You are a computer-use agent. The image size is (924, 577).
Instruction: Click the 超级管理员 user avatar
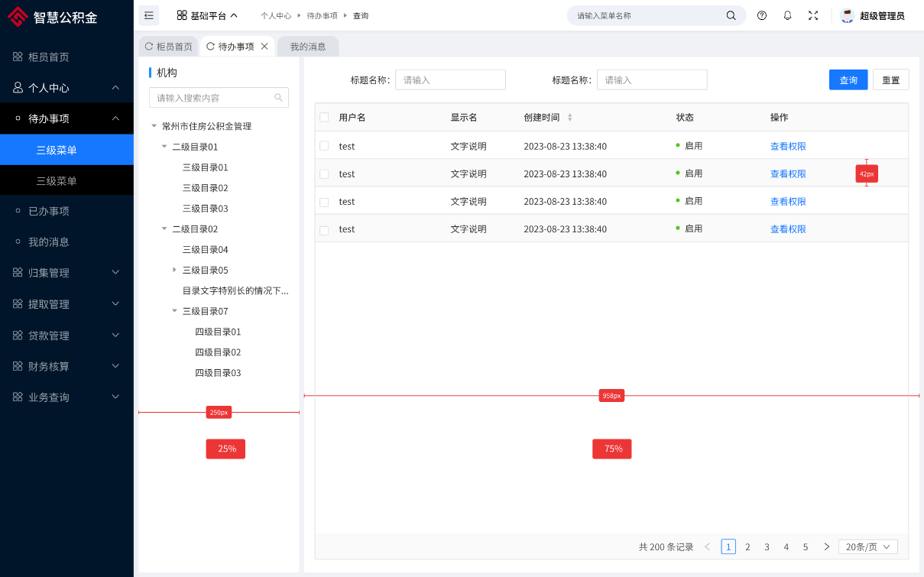click(847, 15)
